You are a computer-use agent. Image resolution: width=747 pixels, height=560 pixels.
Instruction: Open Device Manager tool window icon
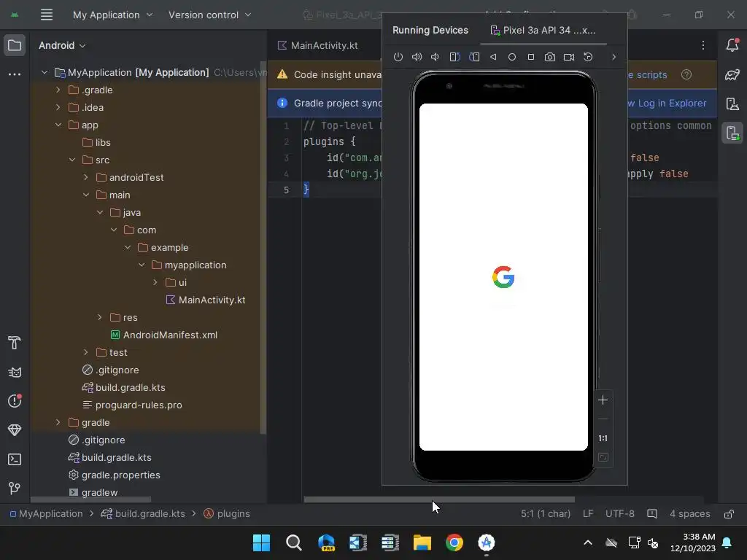pyautogui.click(x=732, y=104)
